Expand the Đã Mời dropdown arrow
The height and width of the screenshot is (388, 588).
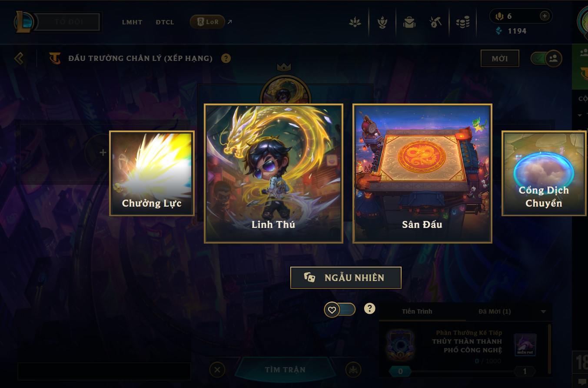tap(543, 312)
